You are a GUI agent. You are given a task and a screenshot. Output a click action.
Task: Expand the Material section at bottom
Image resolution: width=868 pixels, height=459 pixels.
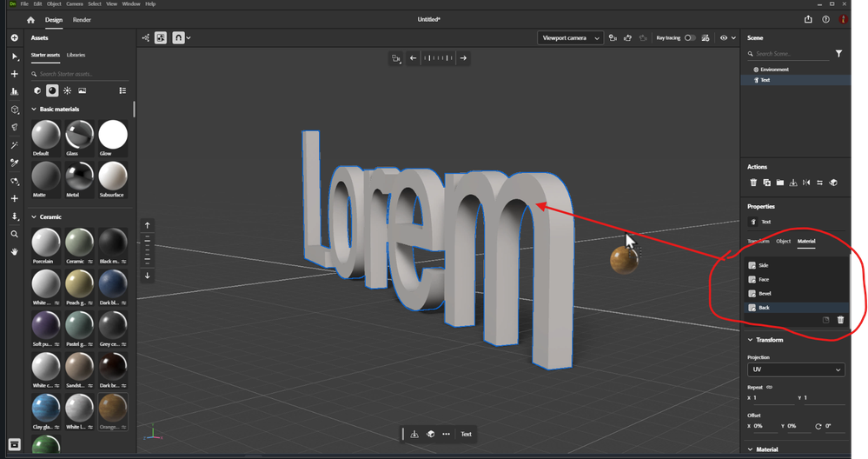[x=750, y=449]
